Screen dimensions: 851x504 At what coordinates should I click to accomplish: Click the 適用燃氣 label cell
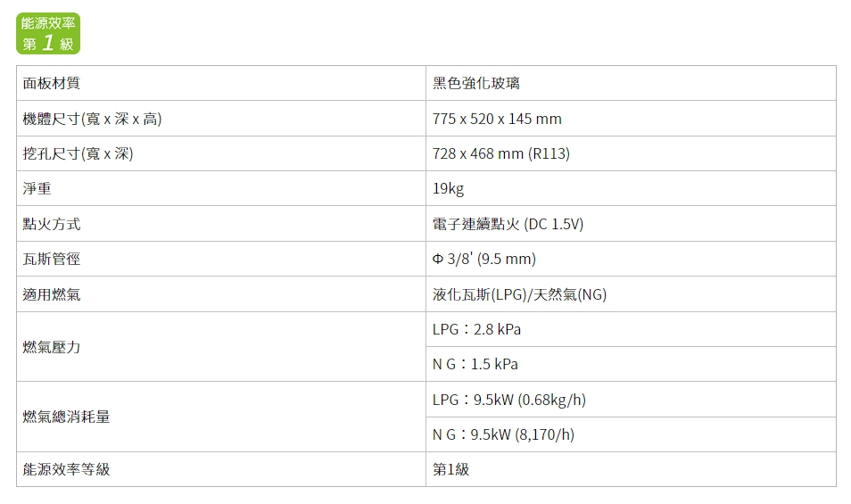(52, 294)
